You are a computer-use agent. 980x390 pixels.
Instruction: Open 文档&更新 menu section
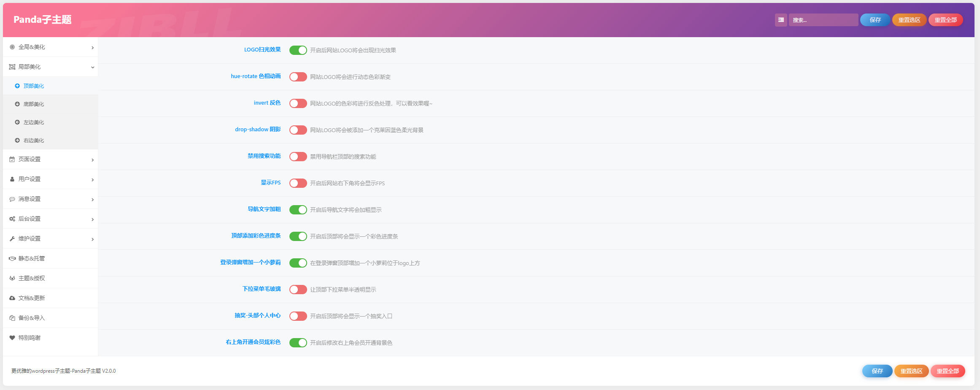click(51, 298)
